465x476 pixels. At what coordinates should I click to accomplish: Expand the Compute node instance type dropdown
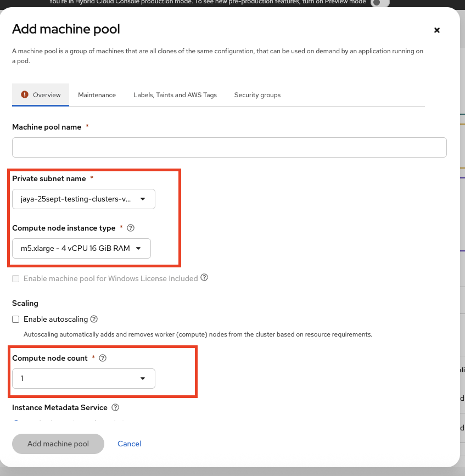point(81,248)
